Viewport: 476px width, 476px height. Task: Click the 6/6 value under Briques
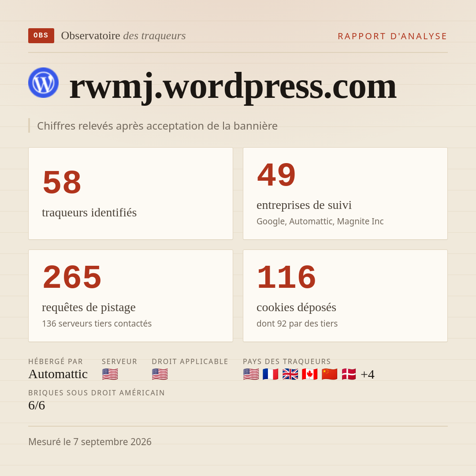pyautogui.click(x=37, y=405)
